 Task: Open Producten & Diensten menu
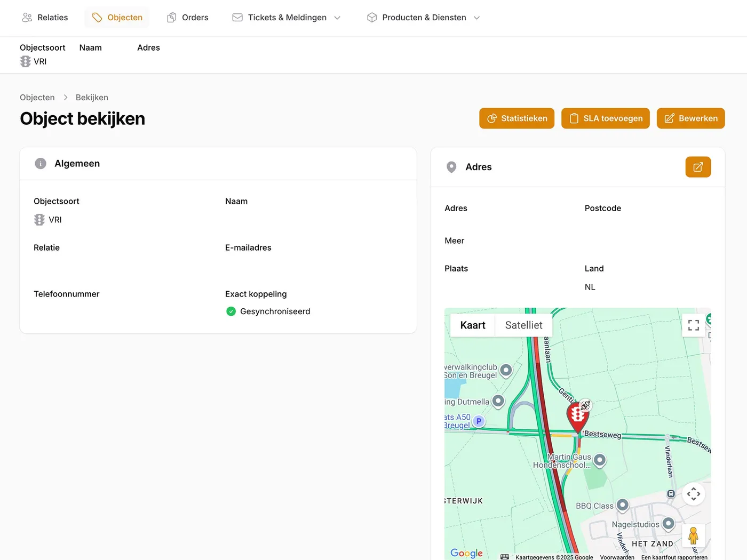tap(424, 18)
